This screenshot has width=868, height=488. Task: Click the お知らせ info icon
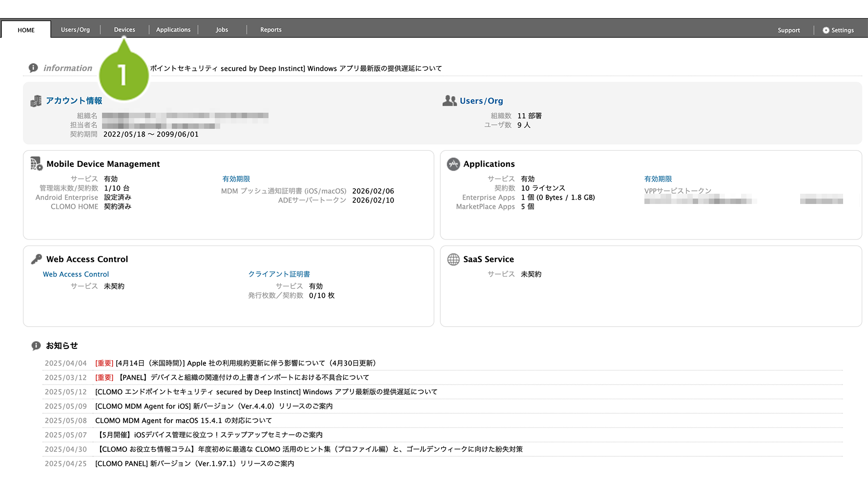pos(36,346)
